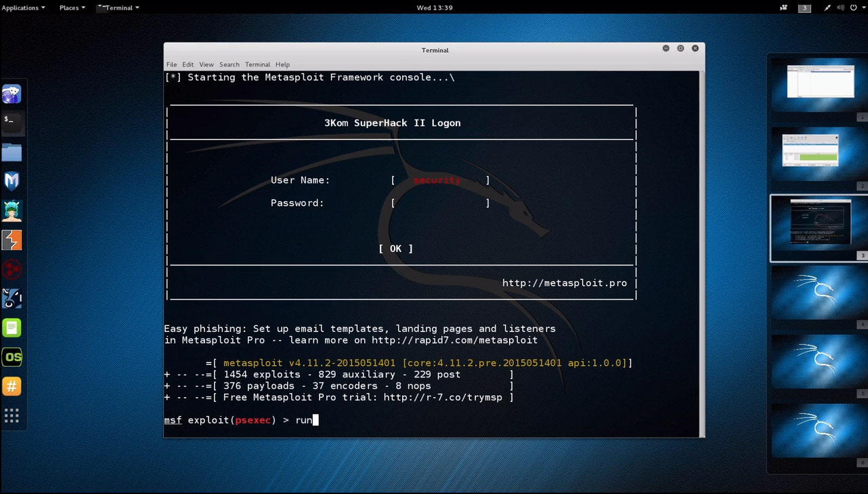This screenshot has width=868, height=494.
Task: Open the Terminal menu in menu bar
Action: tap(257, 64)
